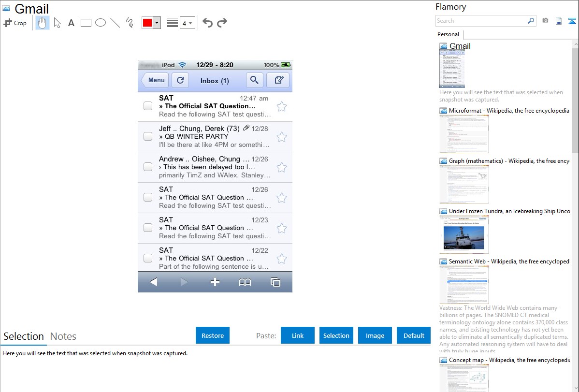Check the box for Andrew .. Oishee email
Viewport: 579px width, 392px height.
point(148,167)
